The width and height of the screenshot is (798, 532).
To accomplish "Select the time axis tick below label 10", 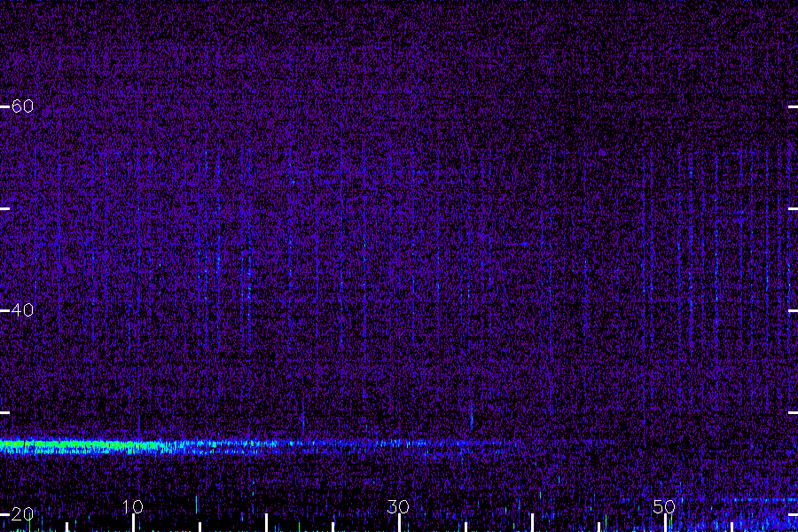I will [133, 523].
